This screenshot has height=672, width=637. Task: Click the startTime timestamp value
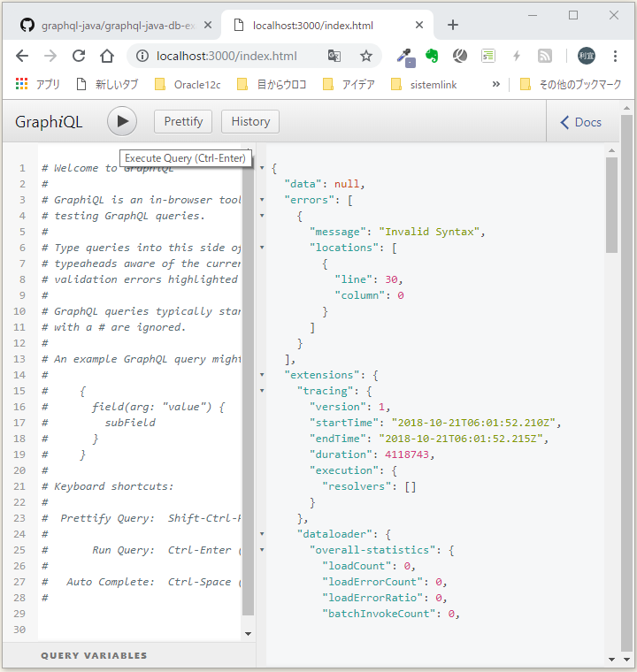[x=473, y=423]
